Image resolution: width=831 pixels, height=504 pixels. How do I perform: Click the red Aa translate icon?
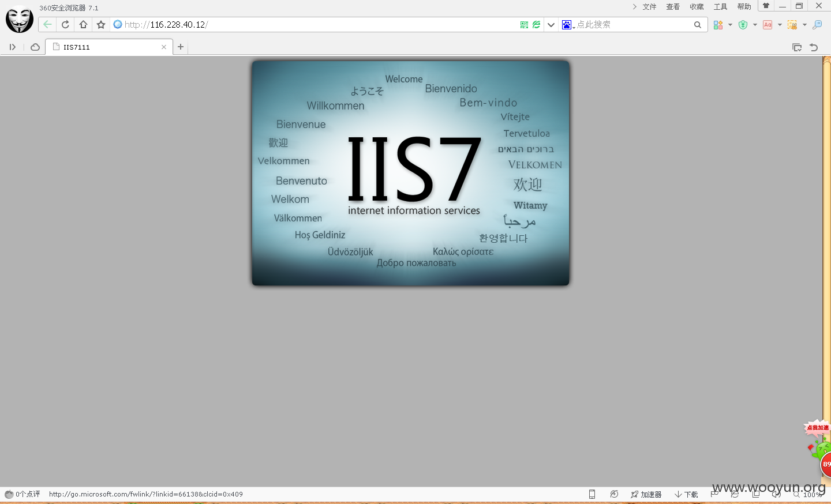[768, 25]
